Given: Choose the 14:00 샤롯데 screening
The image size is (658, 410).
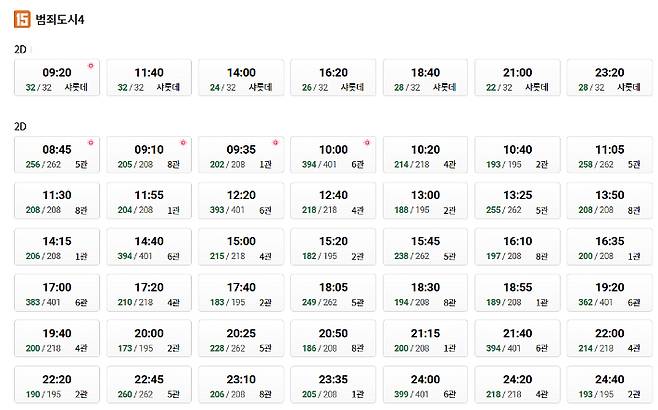Looking at the screenshot, I should coord(241,79).
